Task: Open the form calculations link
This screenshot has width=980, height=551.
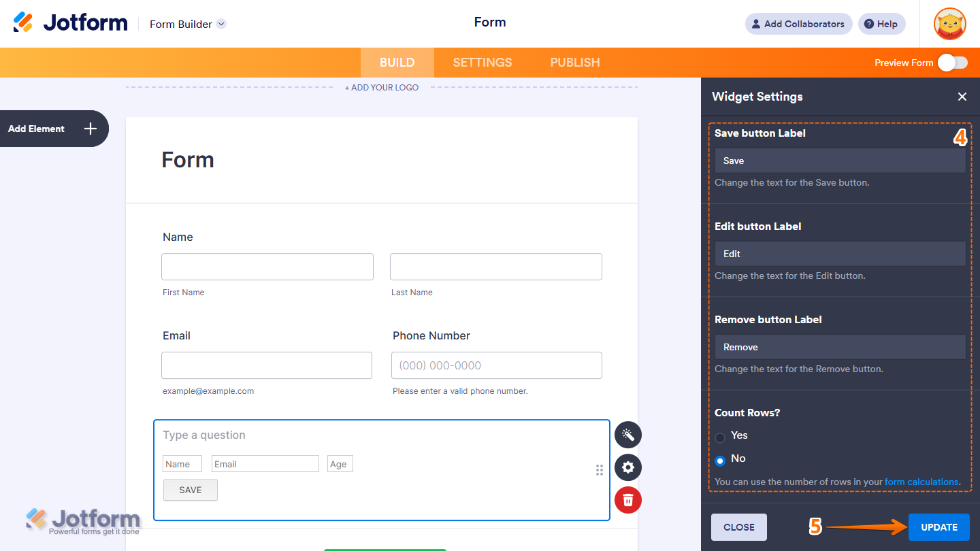Action: click(x=921, y=482)
